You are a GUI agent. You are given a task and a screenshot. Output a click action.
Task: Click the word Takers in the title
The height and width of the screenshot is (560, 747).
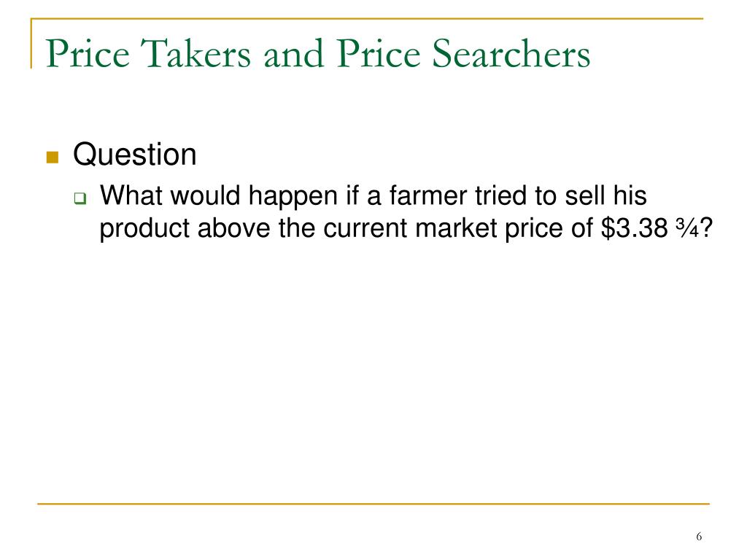pyautogui.click(x=196, y=53)
